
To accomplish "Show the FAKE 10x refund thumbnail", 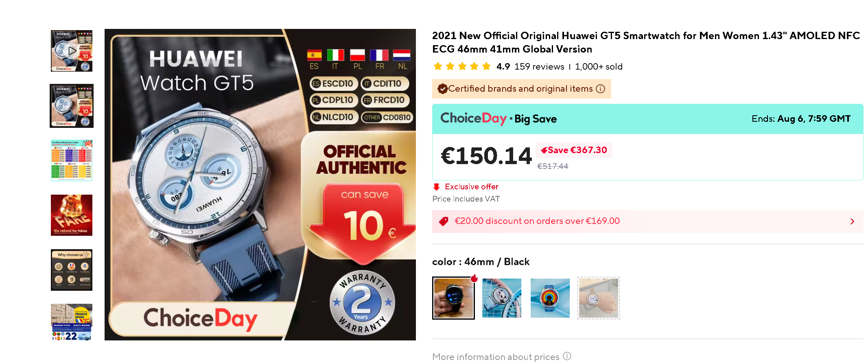I will [72, 215].
